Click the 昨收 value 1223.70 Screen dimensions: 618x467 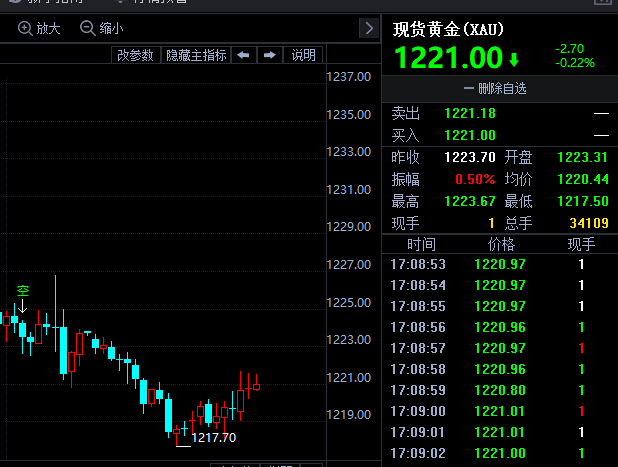pos(470,158)
